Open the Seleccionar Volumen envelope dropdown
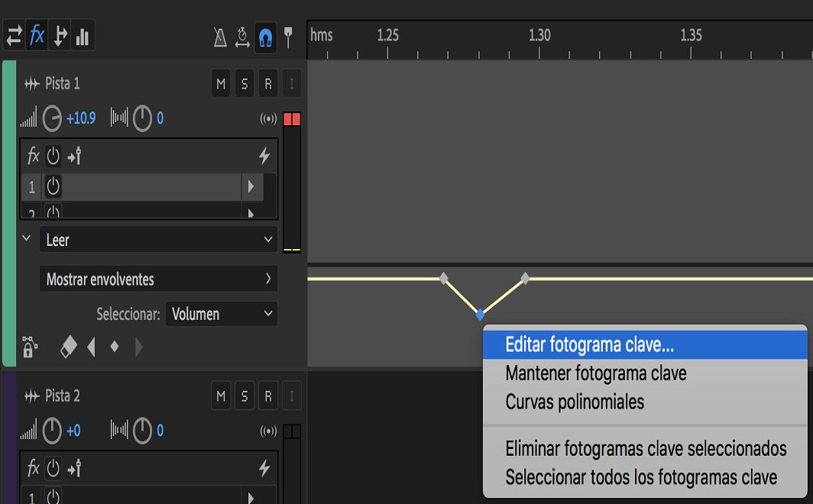 coord(222,314)
